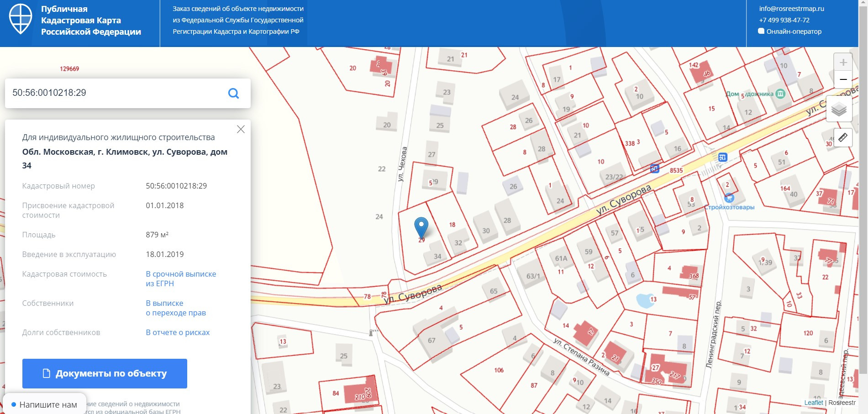
Task: Zoom in on the map
Action: (843, 62)
